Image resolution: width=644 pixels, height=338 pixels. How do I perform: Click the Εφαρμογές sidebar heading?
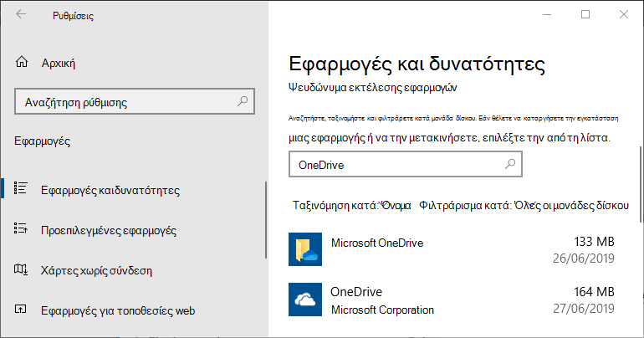coord(43,141)
